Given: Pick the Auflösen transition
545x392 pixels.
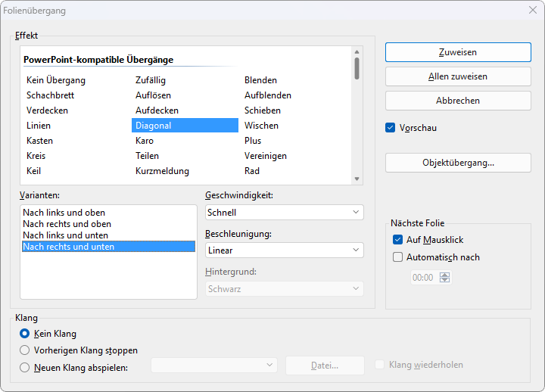Looking at the screenshot, I should [153, 95].
